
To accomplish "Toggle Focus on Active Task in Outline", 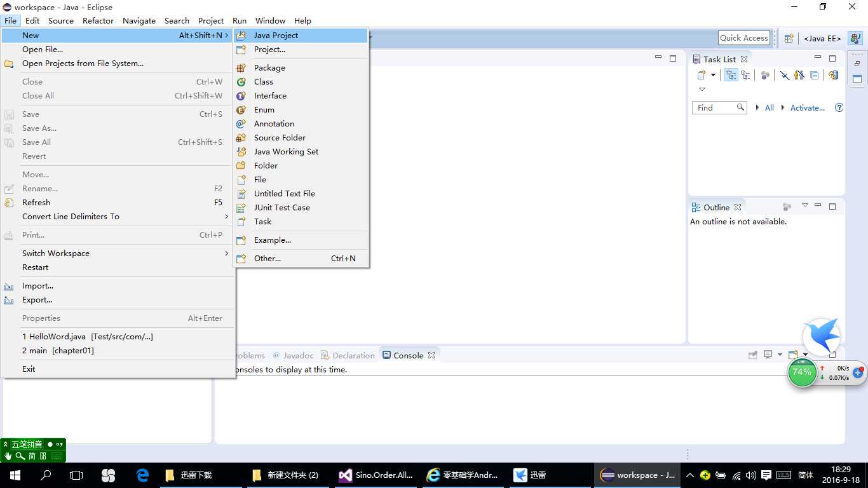I will [x=787, y=207].
